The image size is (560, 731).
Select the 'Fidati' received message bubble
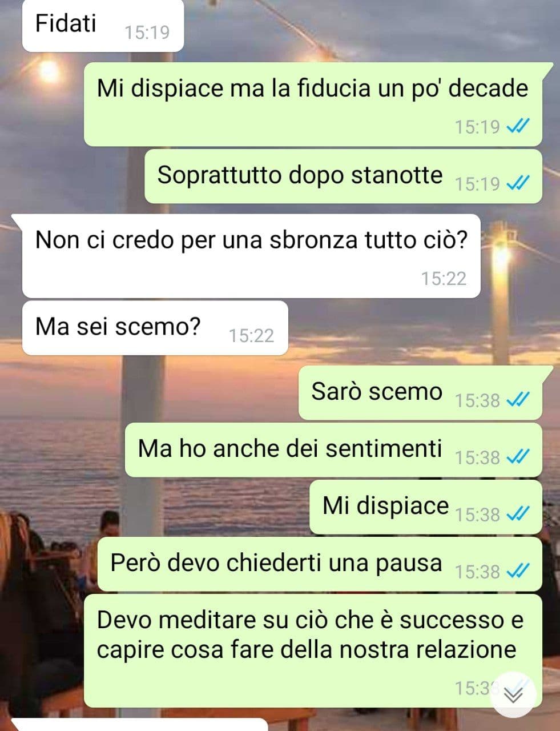(103, 25)
